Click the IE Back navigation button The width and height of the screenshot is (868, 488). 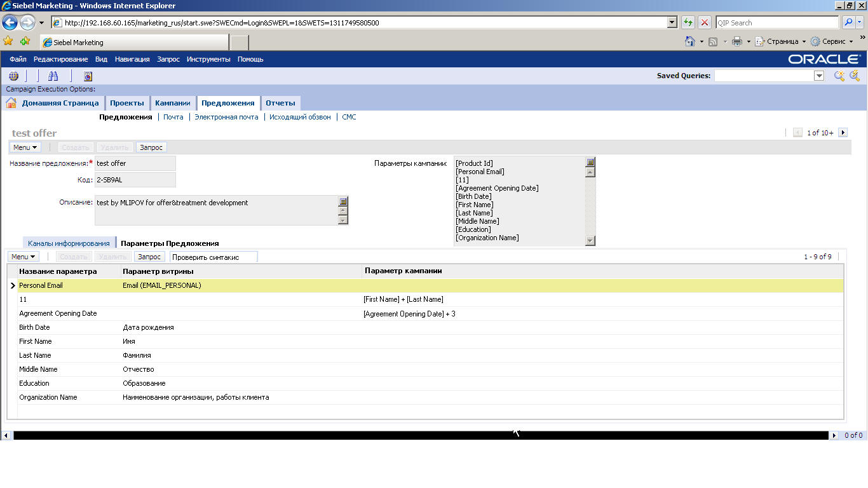10,23
